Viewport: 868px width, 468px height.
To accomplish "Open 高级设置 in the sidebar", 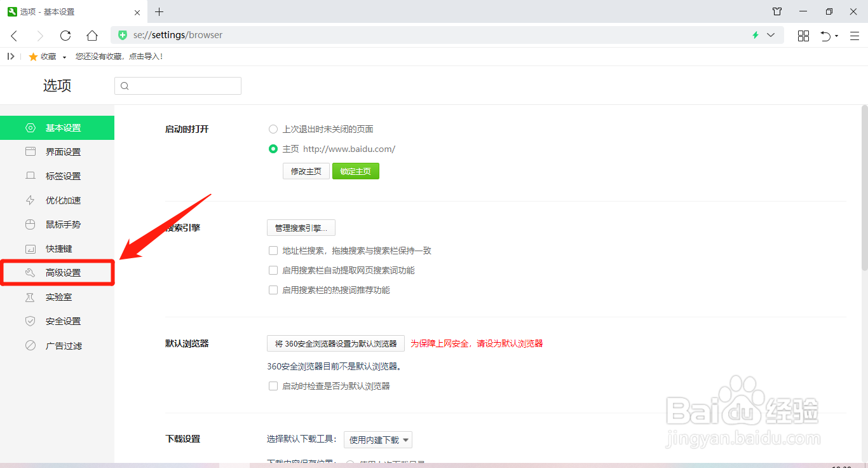I will 57,273.
